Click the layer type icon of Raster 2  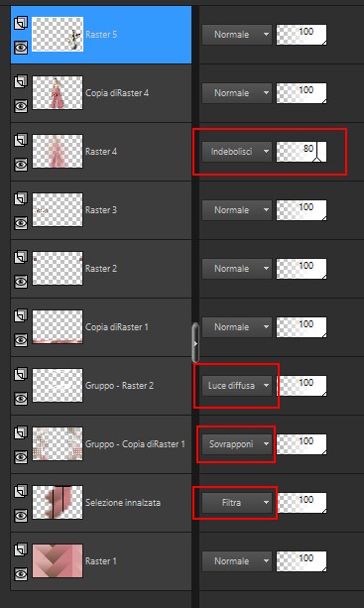[21, 258]
